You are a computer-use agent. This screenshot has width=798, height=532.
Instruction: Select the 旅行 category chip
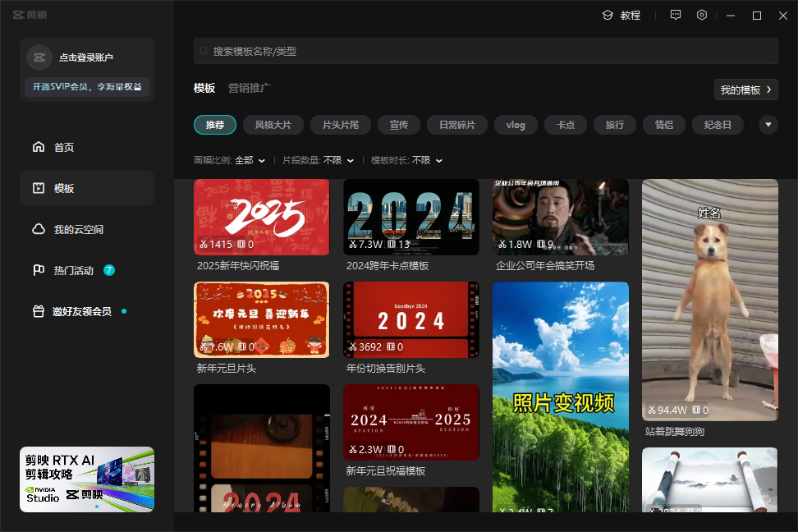[615, 125]
